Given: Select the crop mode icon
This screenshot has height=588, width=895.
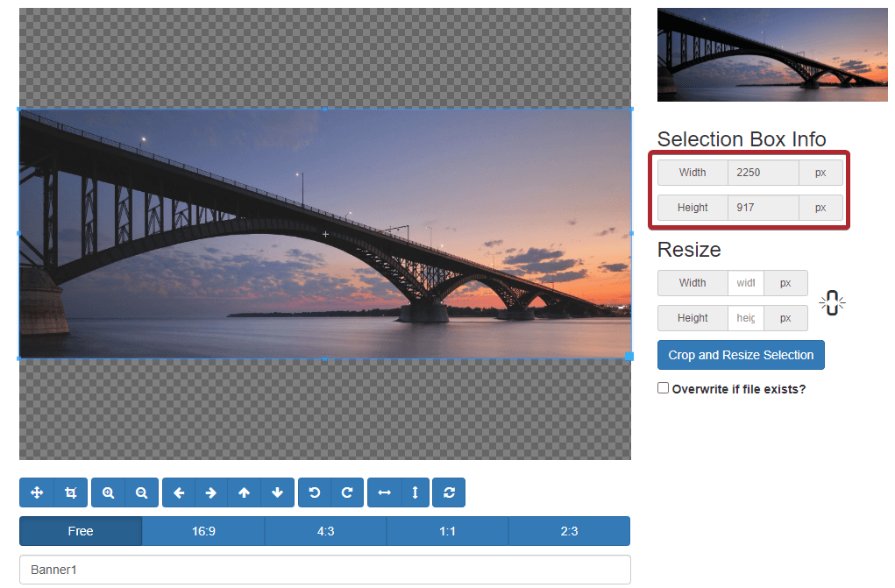Looking at the screenshot, I should click(x=71, y=492).
